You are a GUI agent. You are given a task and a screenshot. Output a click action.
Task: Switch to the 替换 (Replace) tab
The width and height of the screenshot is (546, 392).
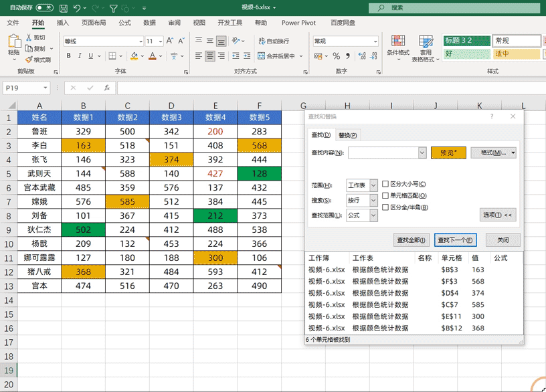347,134
